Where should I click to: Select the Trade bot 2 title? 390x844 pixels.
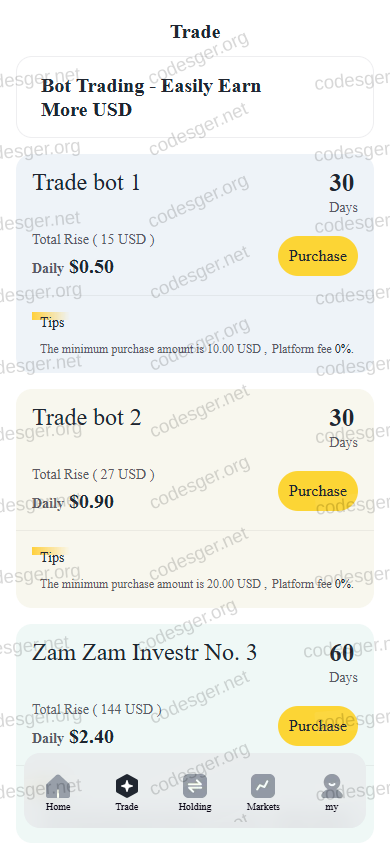pos(87,418)
